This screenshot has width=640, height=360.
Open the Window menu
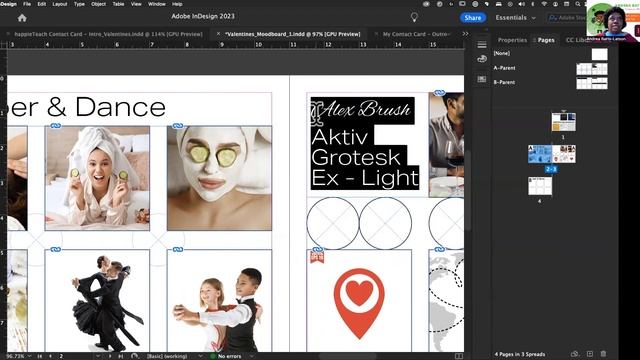(157, 4)
